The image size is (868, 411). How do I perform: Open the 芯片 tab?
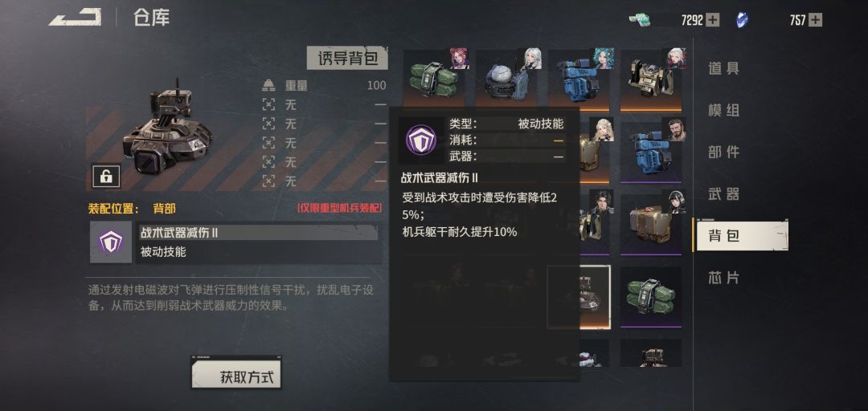coord(724,278)
